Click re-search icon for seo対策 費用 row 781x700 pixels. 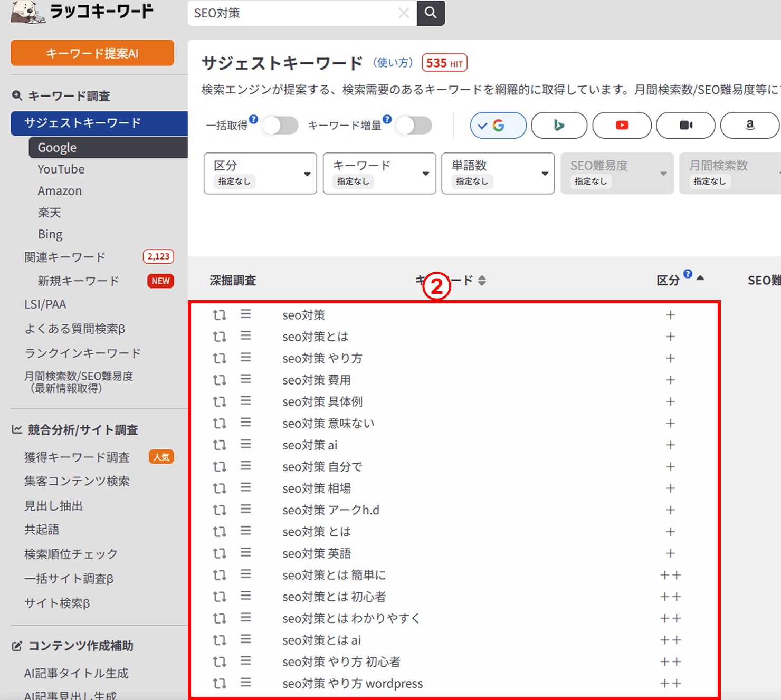tap(220, 380)
